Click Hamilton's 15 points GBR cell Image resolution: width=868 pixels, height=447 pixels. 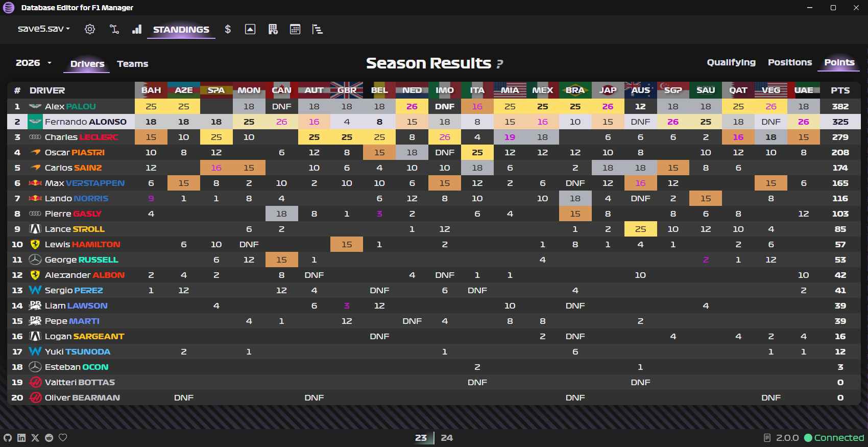click(x=347, y=244)
